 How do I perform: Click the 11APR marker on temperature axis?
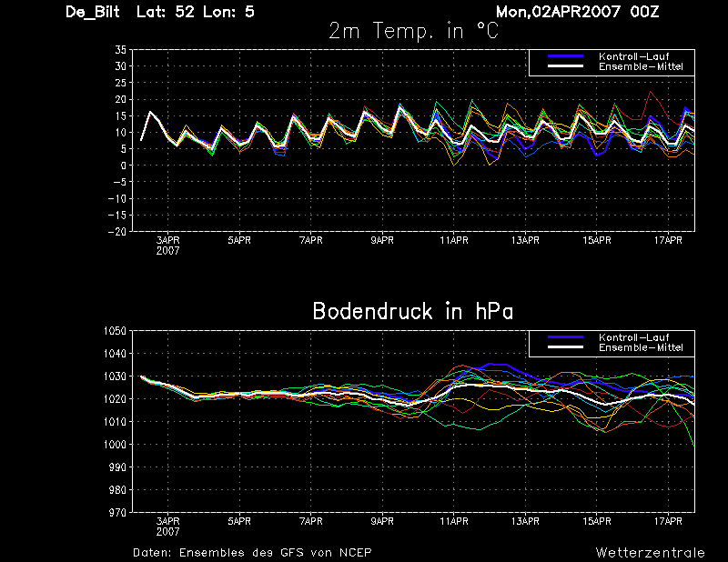pos(454,240)
